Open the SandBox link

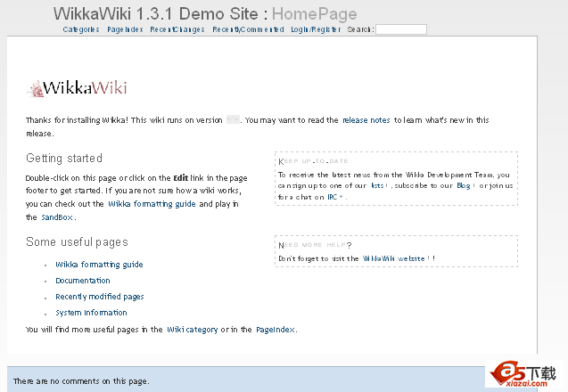point(57,217)
